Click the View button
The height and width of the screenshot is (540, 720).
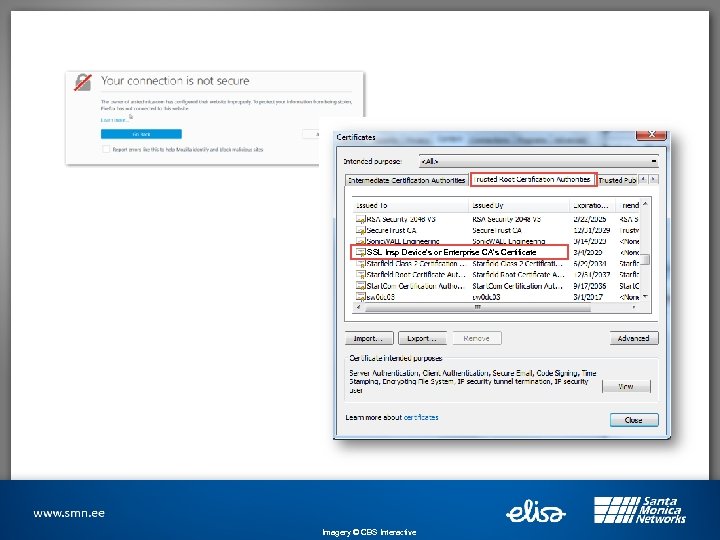pos(626,386)
